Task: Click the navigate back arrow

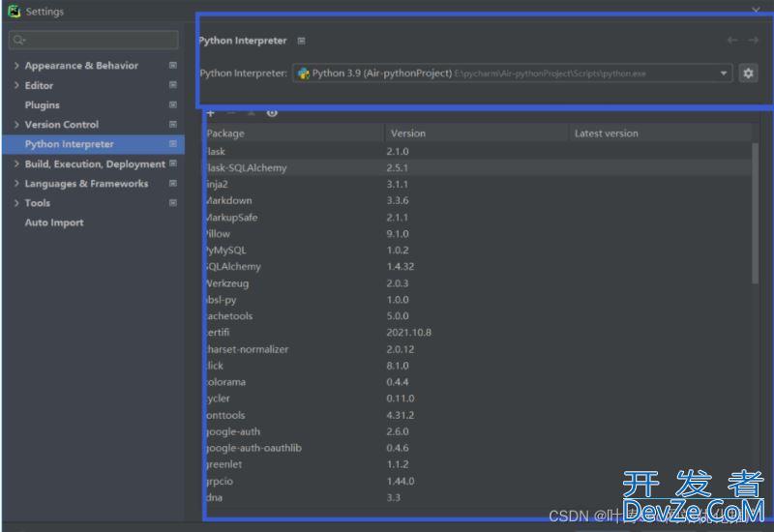Action: [x=732, y=41]
